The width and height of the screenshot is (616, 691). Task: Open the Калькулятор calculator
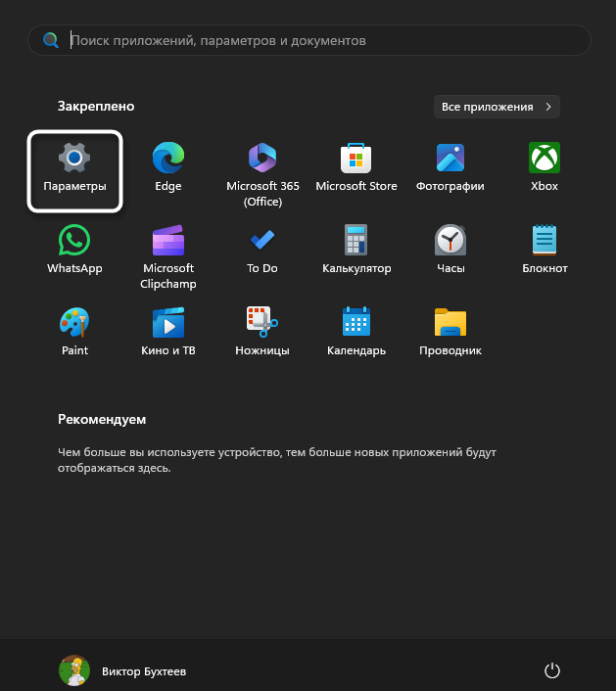click(x=356, y=250)
